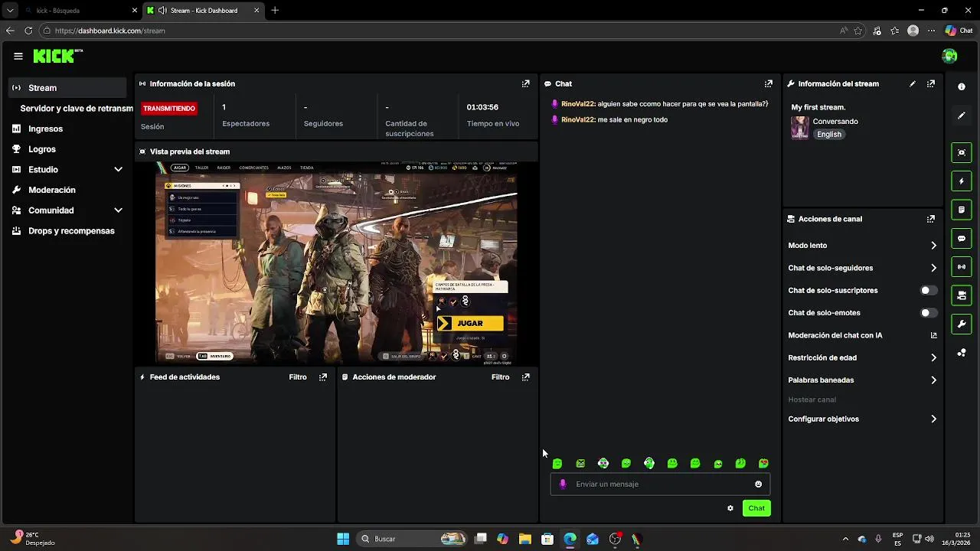This screenshot has width=980, height=551.
Task: Open Microsoft Store from the taskbar
Action: [x=547, y=539]
